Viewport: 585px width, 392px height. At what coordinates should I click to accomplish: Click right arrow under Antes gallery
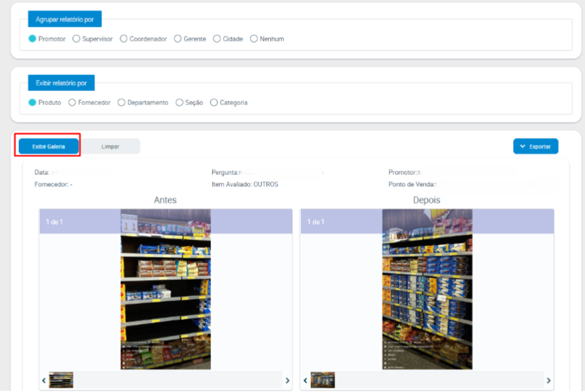pyautogui.click(x=287, y=380)
